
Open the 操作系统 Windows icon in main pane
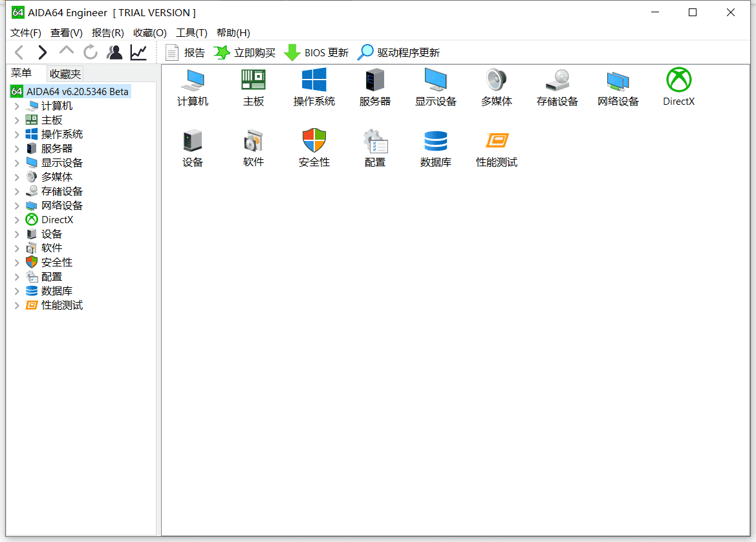314,87
